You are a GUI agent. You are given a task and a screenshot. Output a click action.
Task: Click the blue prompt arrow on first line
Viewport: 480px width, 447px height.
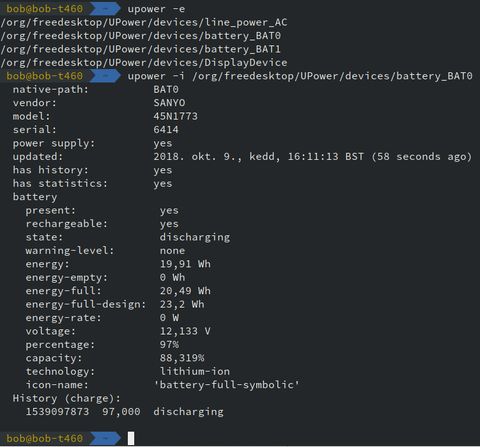(x=104, y=9)
